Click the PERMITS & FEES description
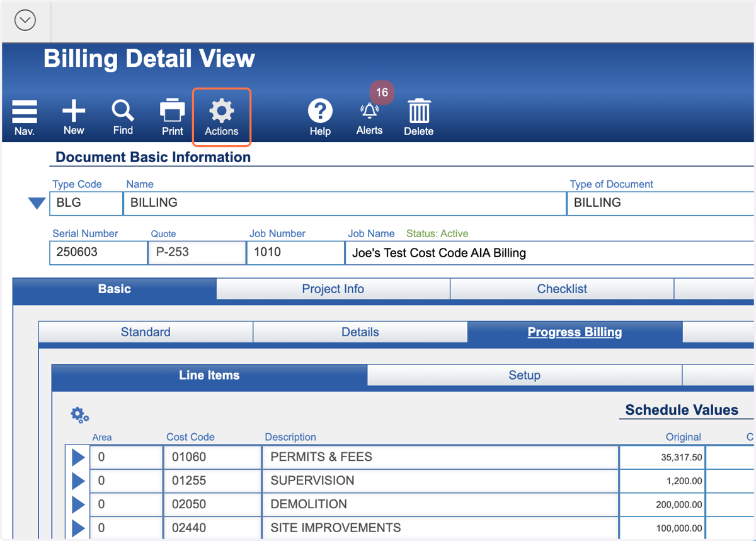Viewport: 756px width, 541px height. [x=440, y=457]
